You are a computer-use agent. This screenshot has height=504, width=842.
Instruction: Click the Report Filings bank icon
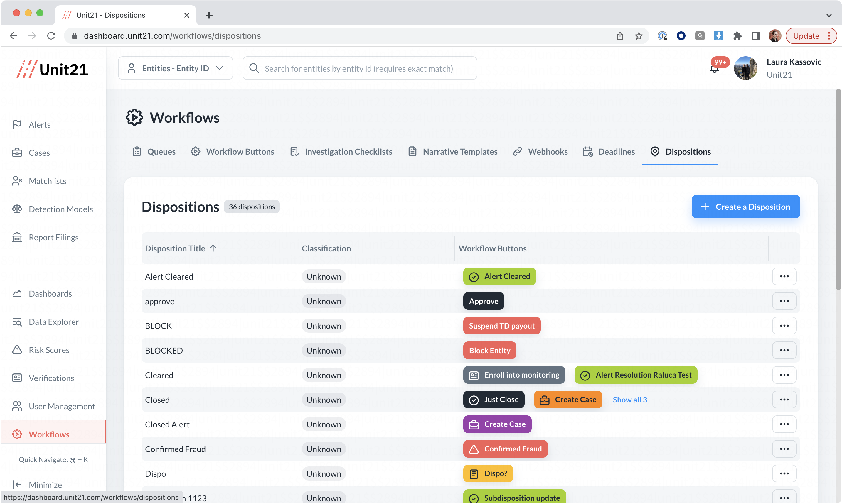(17, 237)
